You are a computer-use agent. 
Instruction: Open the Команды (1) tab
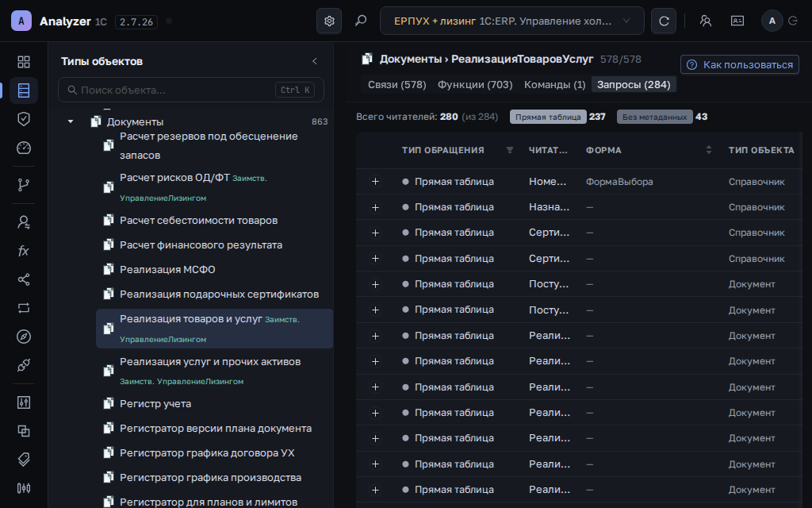pos(554,84)
